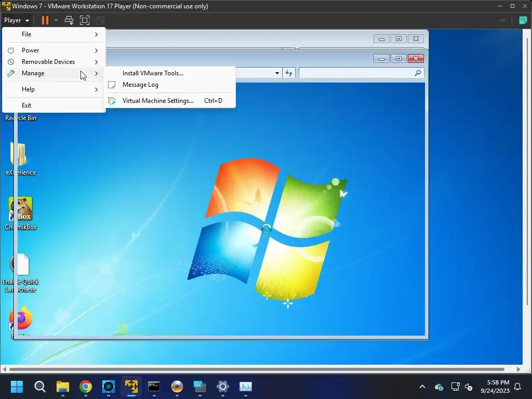Image resolution: width=532 pixels, height=399 pixels.
Task: Open the clock showing 5:58 PM
Action: [x=495, y=387]
